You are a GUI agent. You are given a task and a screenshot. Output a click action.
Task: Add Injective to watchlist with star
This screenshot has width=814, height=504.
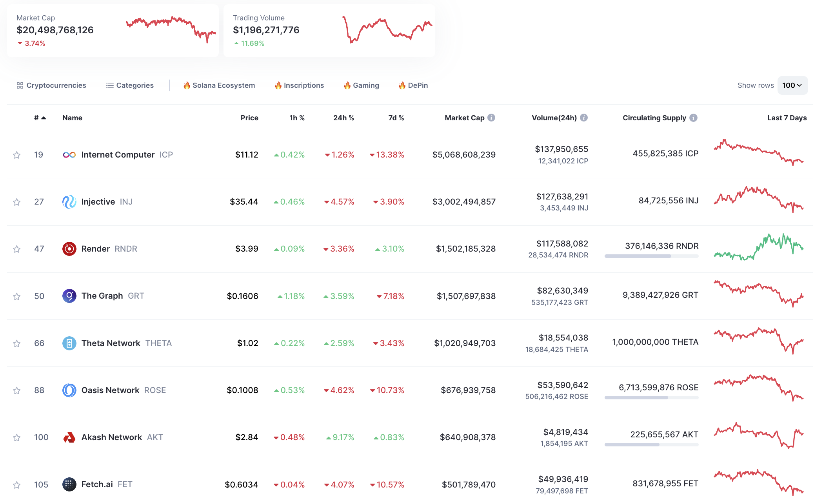(17, 202)
